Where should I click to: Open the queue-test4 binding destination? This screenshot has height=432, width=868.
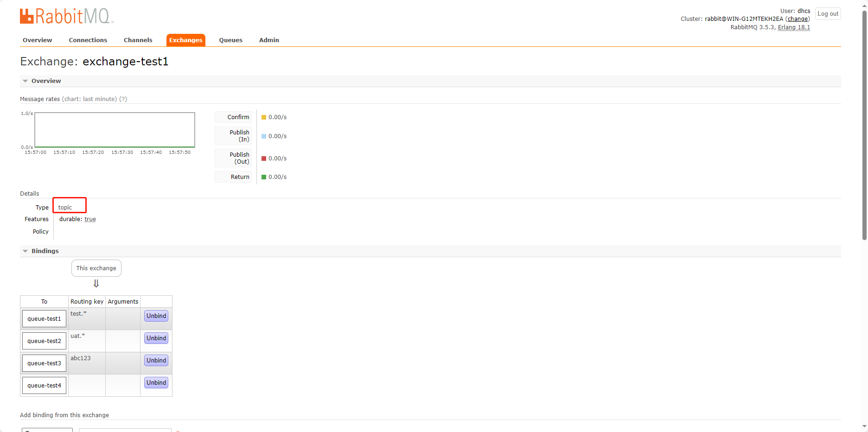pos(44,386)
